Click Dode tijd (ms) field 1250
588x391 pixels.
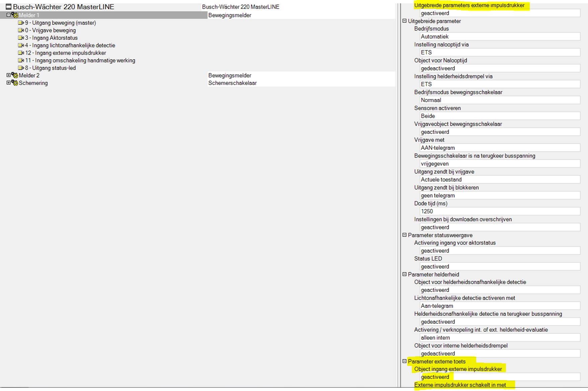500,211
